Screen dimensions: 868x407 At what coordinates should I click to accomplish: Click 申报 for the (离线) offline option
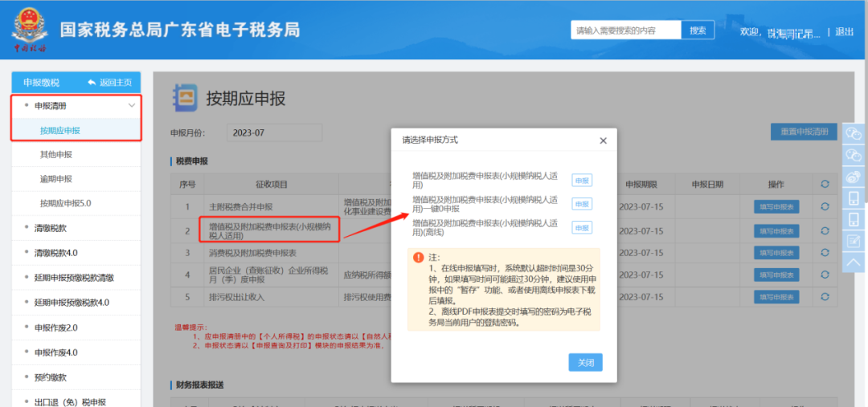pos(582,228)
